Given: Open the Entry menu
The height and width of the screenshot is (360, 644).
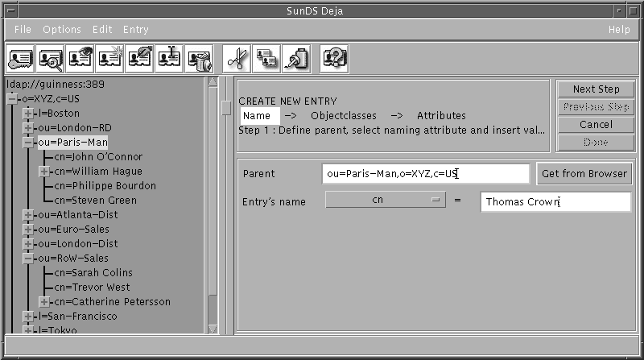Looking at the screenshot, I should pos(136,30).
